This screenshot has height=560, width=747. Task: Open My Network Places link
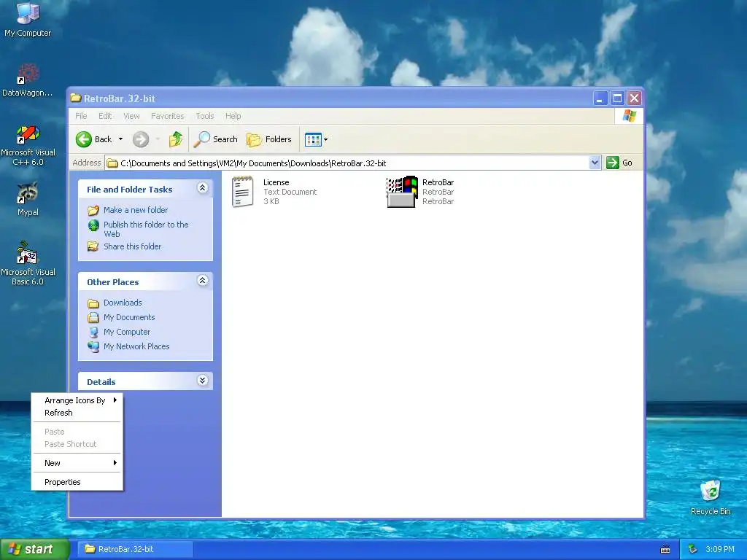pos(136,346)
